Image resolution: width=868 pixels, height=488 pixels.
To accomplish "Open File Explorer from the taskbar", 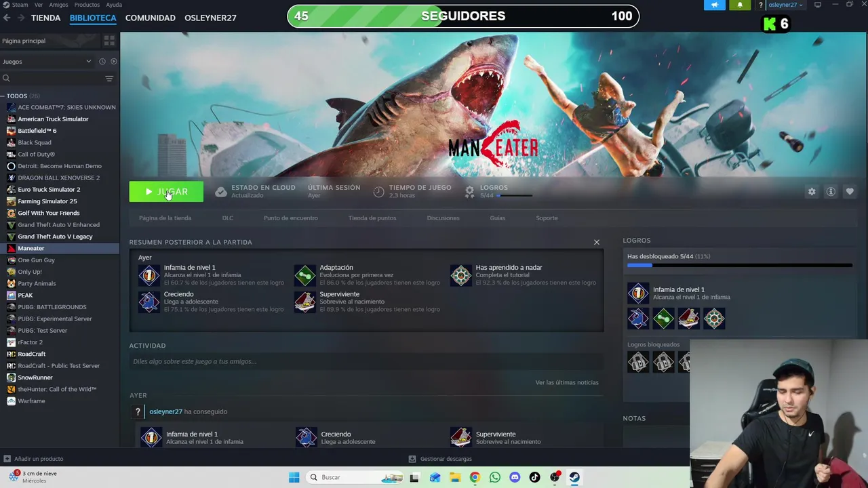I will tap(455, 477).
